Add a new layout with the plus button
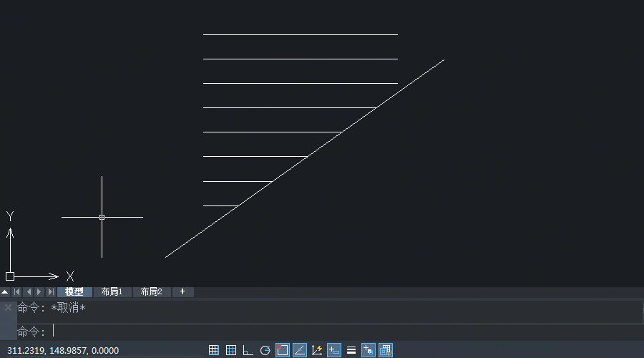The image size is (644, 358). [182, 292]
